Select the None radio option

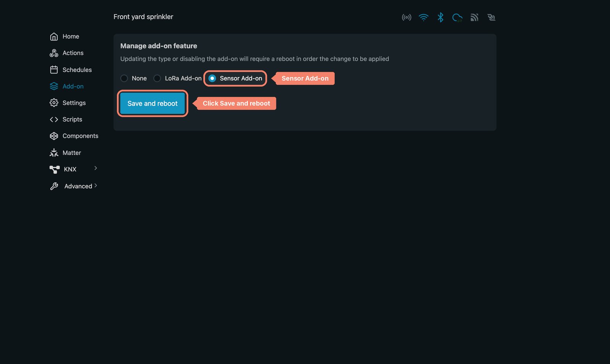124,78
